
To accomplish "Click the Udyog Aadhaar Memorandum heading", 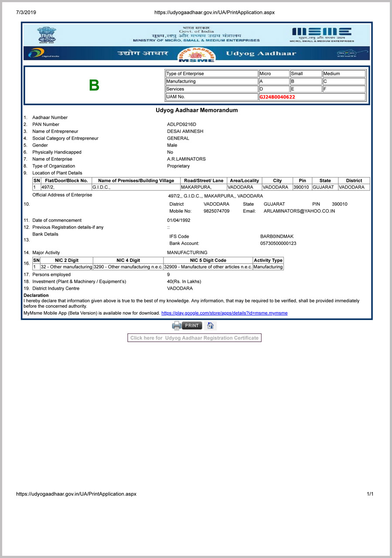I will point(197,110).
